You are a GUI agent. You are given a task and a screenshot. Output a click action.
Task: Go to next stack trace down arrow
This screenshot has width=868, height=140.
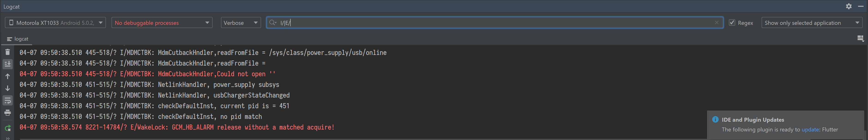(7, 88)
